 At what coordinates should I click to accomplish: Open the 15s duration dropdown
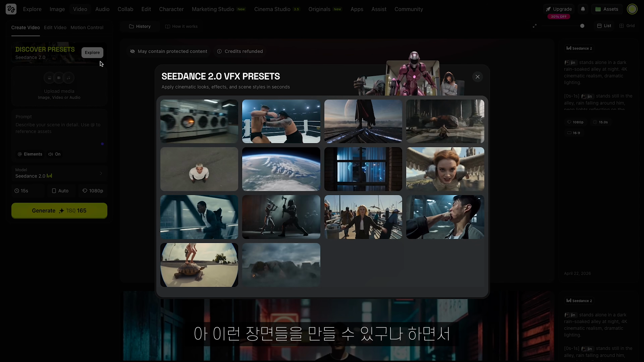tap(28, 191)
